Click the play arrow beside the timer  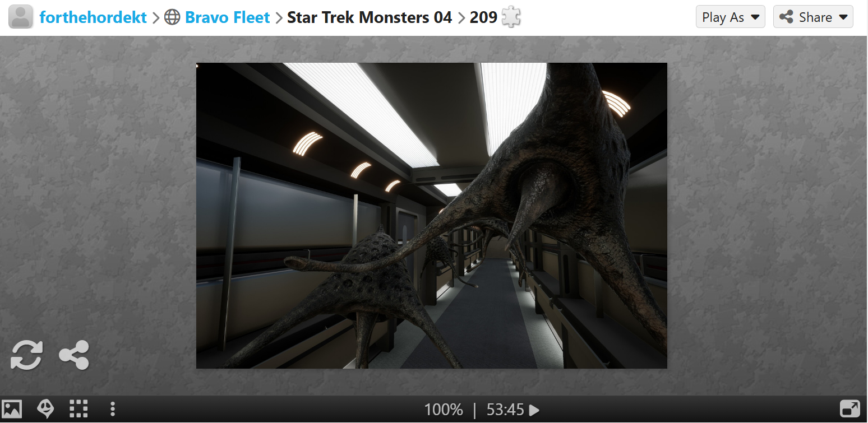[534, 410]
